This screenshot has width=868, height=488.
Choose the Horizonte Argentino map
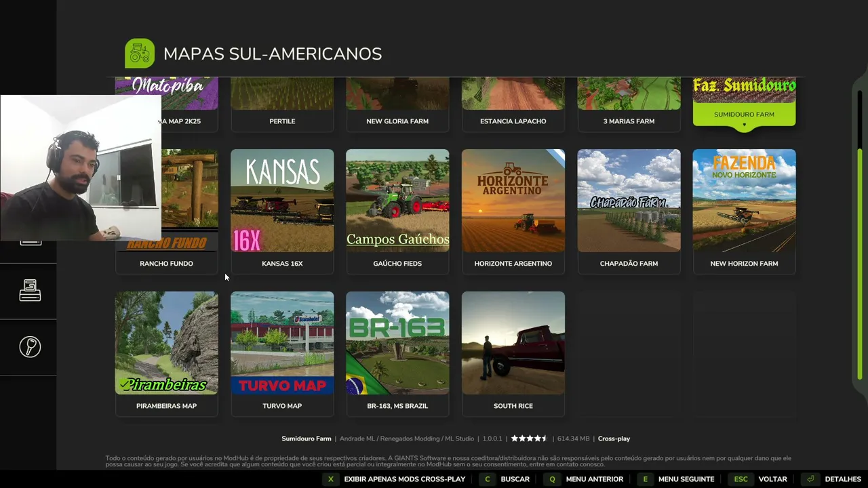tap(513, 211)
